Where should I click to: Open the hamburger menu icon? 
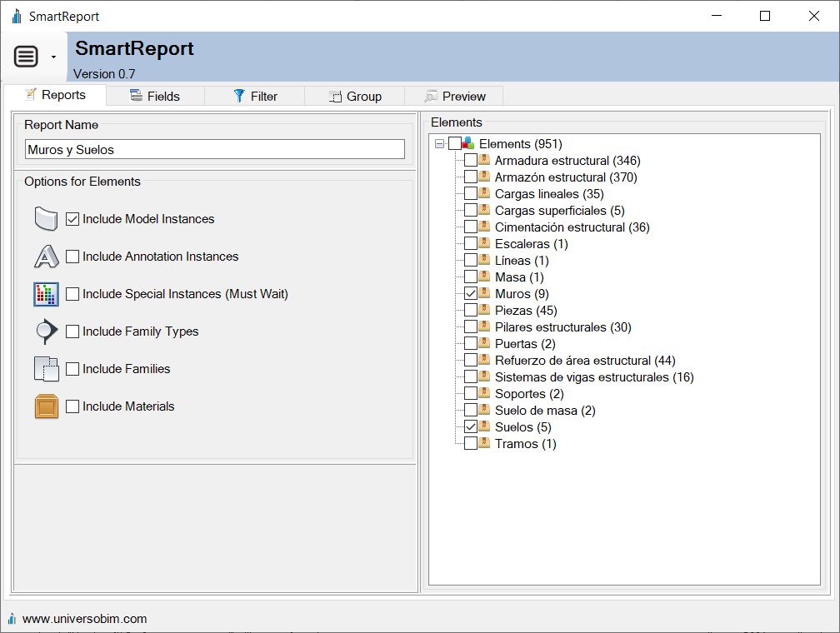tap(27, 57)
